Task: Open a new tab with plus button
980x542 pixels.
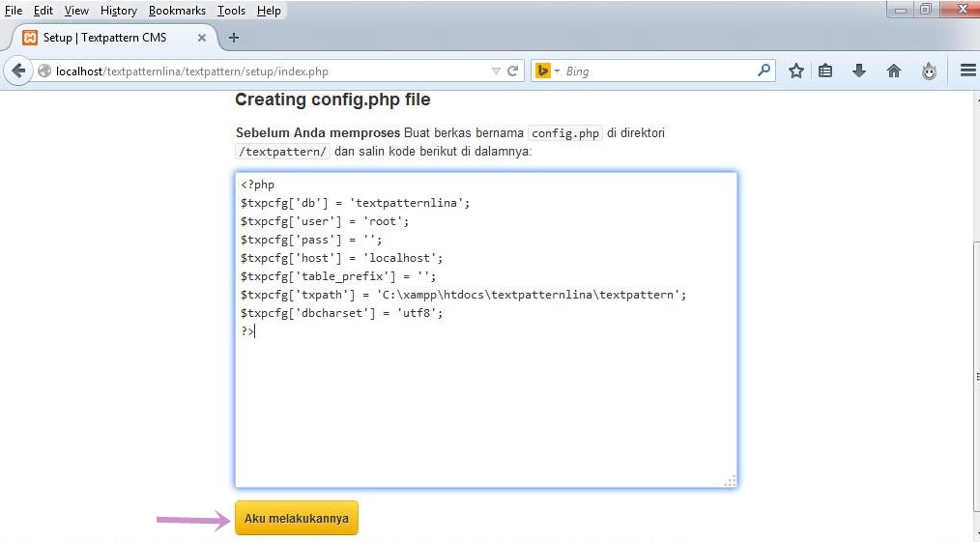Action: (233, 38)
